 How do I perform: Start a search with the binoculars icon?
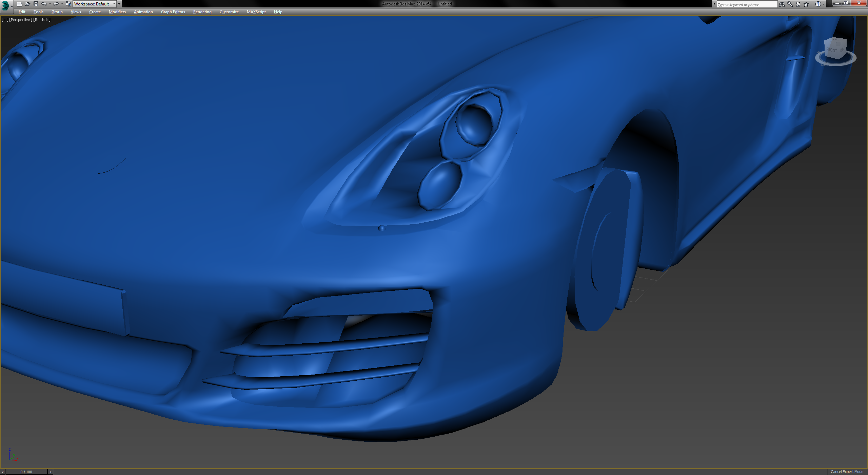(x=782, y=4)
